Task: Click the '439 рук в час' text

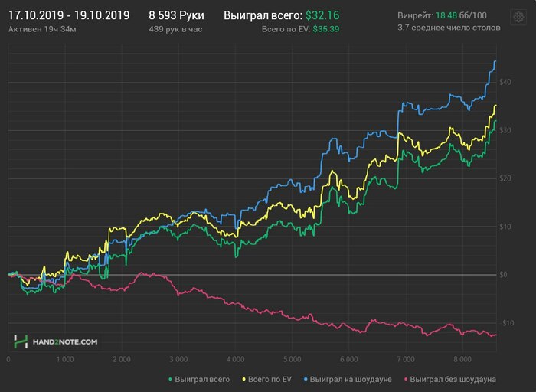Action: tap(175, 29)
